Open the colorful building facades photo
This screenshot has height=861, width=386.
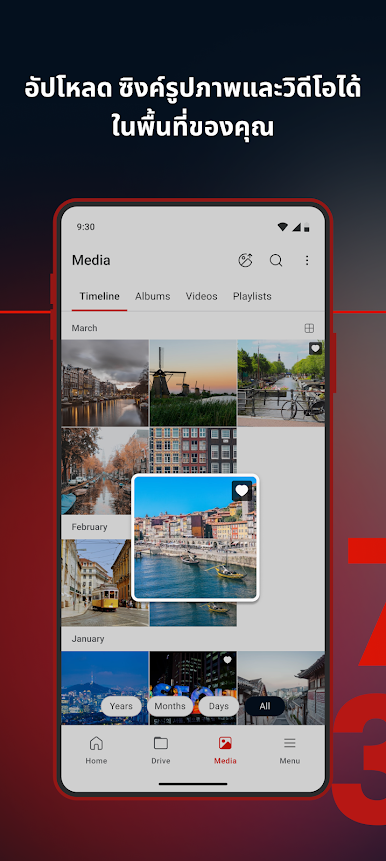(193, 450)
